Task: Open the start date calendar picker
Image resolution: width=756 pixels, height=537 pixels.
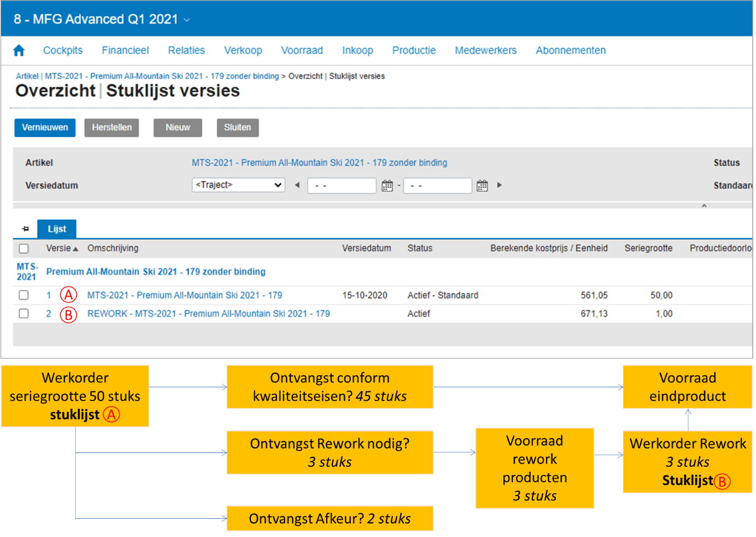Action: [387, 186]
